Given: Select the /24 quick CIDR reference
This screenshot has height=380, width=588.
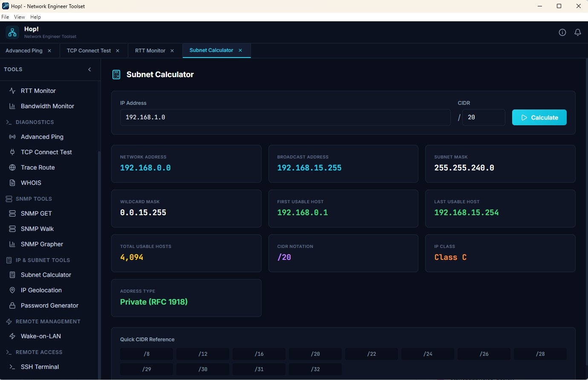Looking at the screenshot, I should (x=427, y=354).
